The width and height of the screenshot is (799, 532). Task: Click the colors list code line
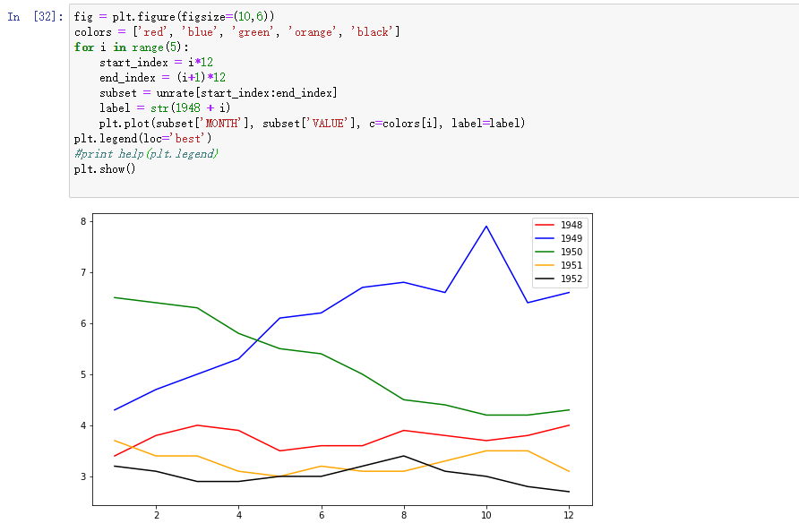click(x=237, y=32)
